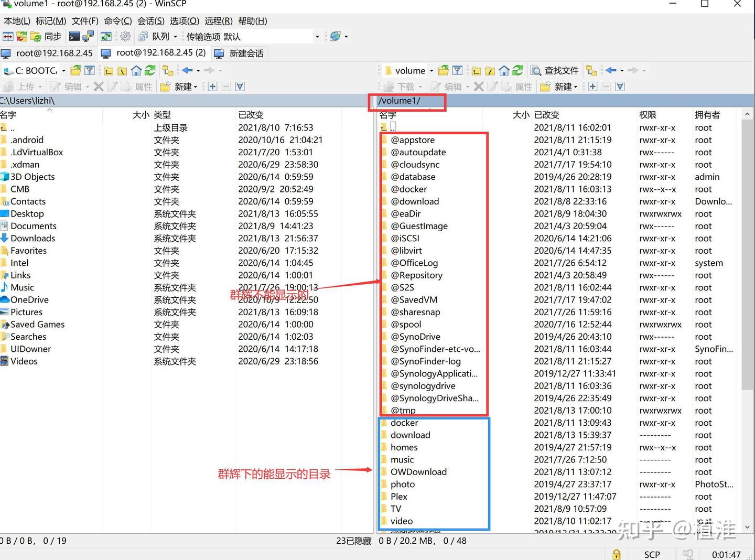Expand the 队列 queue dropdown arrow
This screenshot has height=560, width=755.
pyautogui.click(x=176, y=37)
